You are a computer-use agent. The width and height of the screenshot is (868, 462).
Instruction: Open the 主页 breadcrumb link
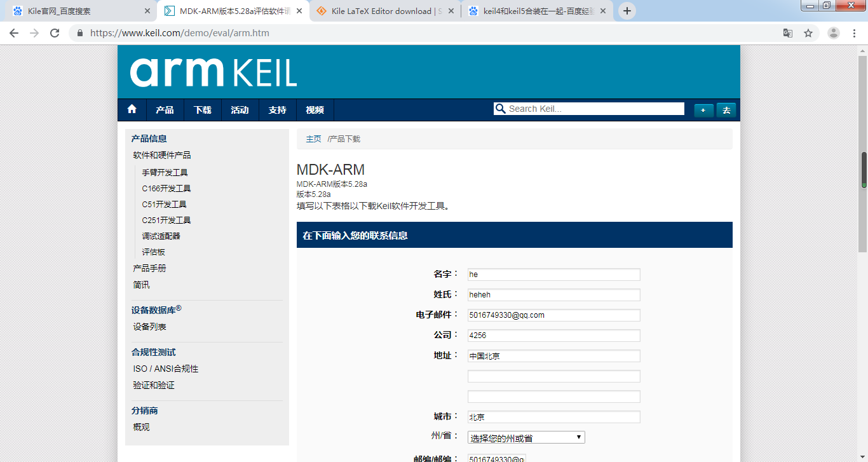(x=313, y=139)
